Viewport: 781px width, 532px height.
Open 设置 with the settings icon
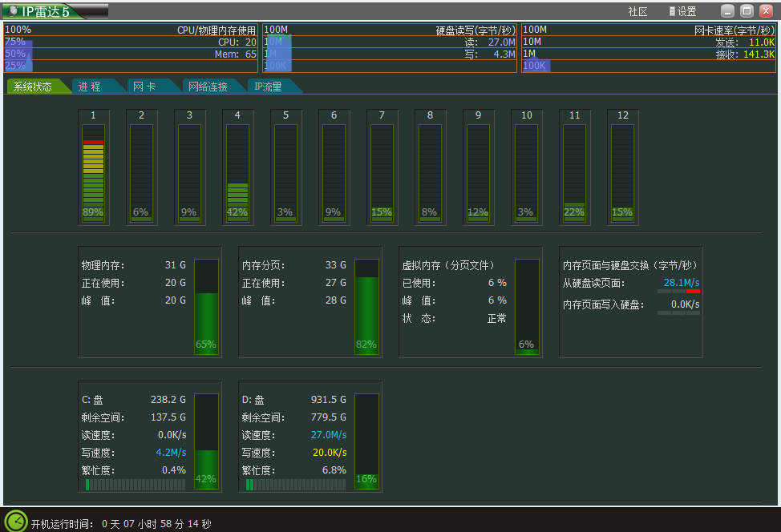click(x=682, y=11)
